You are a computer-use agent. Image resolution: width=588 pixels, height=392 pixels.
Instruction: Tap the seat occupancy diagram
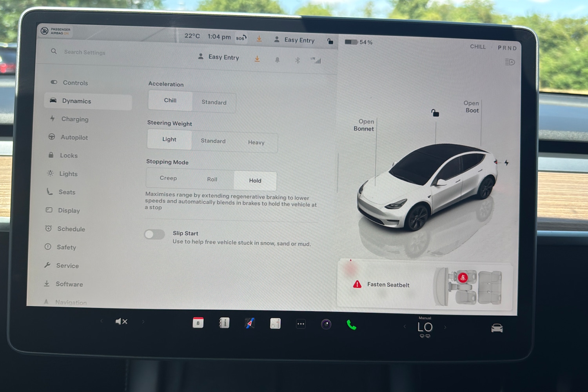[468, 287]
